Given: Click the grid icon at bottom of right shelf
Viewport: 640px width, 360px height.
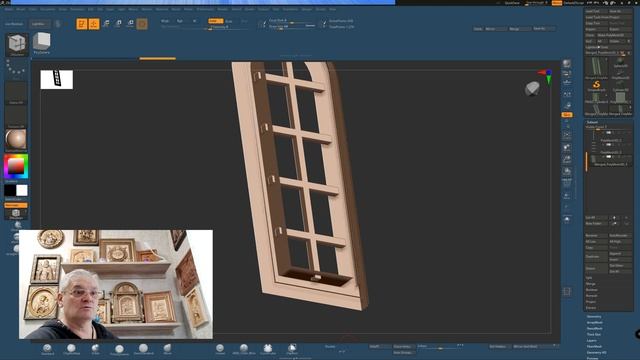Looking at the screenshot, I should [x=567, y=291].
